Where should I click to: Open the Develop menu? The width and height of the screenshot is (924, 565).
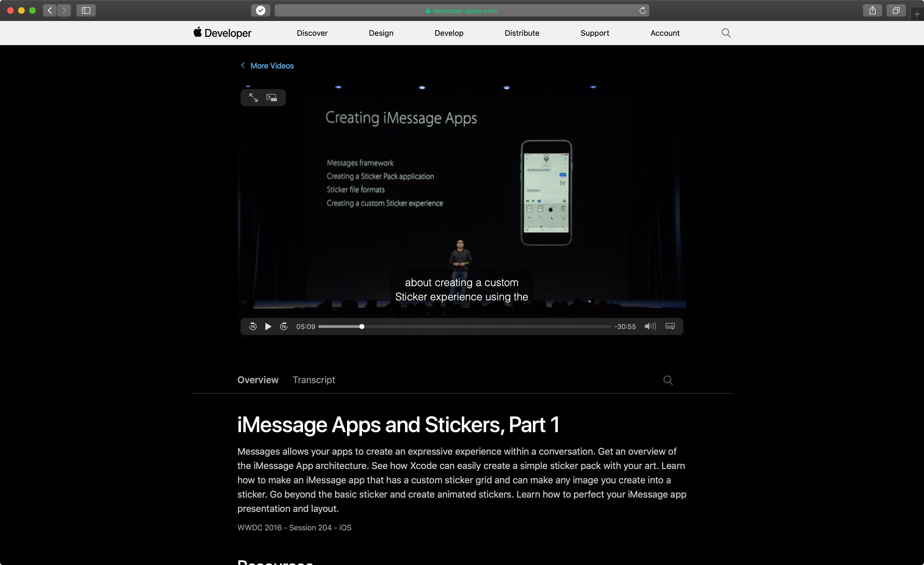pyautogui.click(x=449, y=33)
